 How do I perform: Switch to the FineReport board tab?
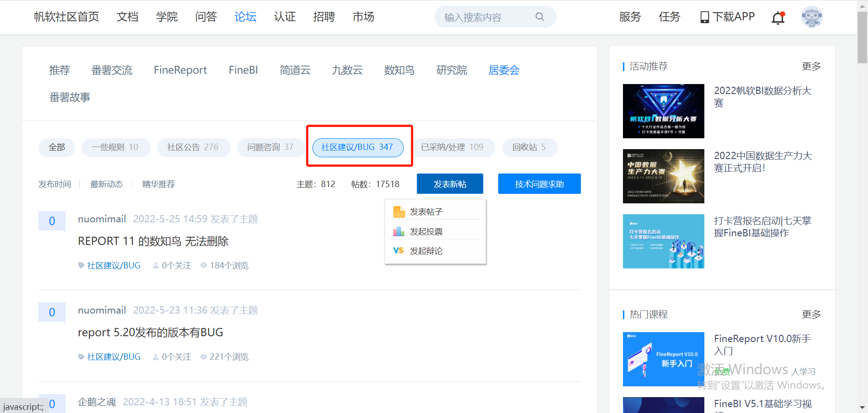point(180,70)
